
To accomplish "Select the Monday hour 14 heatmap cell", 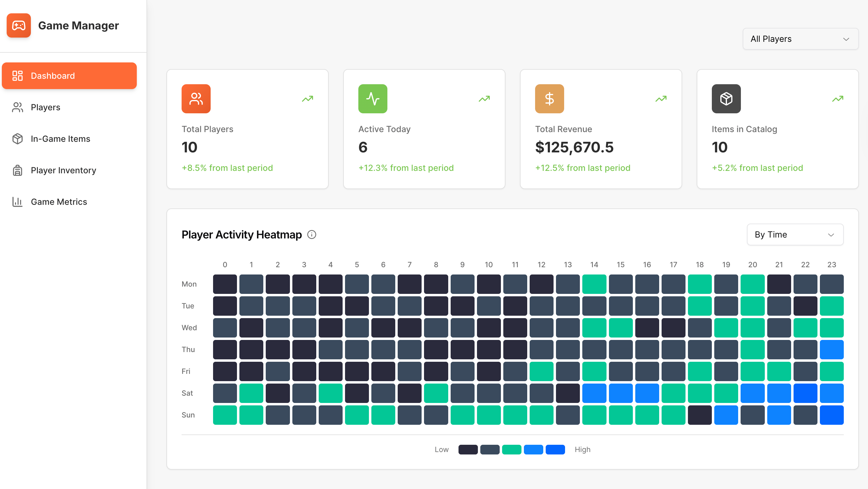I will coord(594,284).
